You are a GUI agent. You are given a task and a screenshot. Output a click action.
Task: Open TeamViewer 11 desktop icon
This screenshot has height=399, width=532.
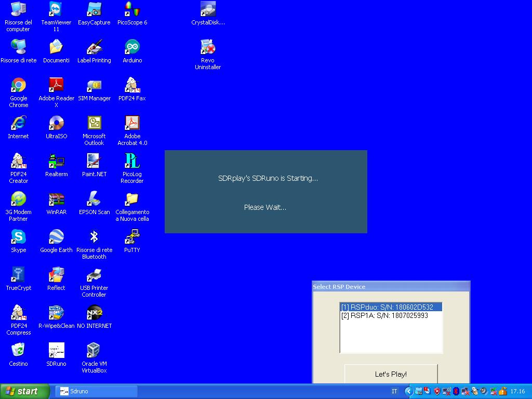pyautogui.click(x=56, y=9)
